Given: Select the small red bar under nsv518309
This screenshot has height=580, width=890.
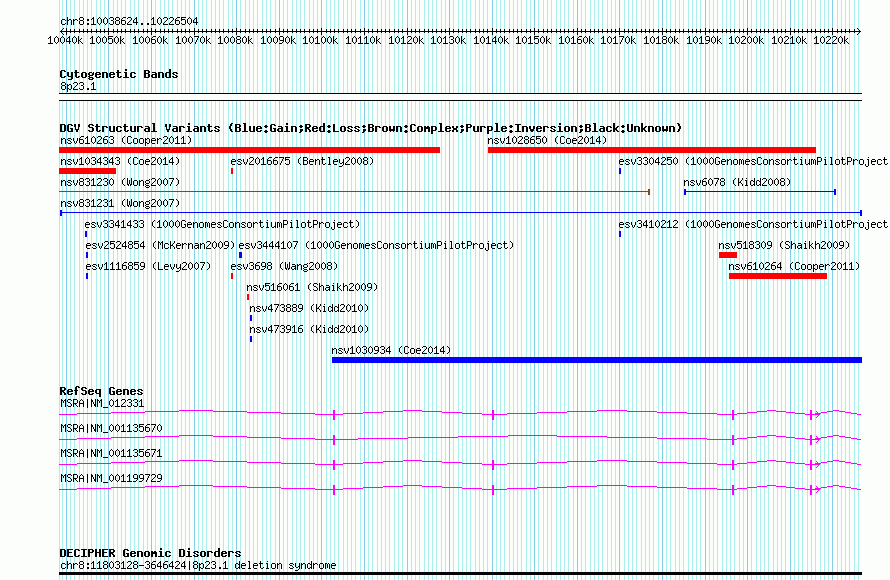Looking at the screenshot, I should pyautogui.click(x=728, y=255).
